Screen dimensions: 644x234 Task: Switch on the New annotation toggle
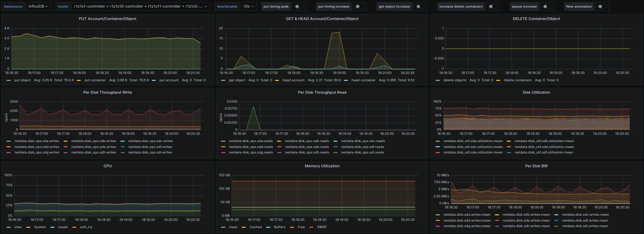(602, 7)
